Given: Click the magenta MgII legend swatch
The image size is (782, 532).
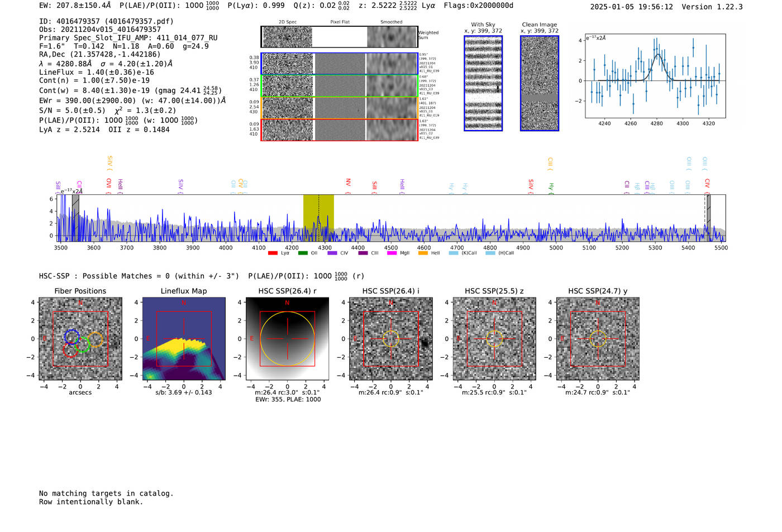Looking at the screenshot, I should tap(392, 253).
